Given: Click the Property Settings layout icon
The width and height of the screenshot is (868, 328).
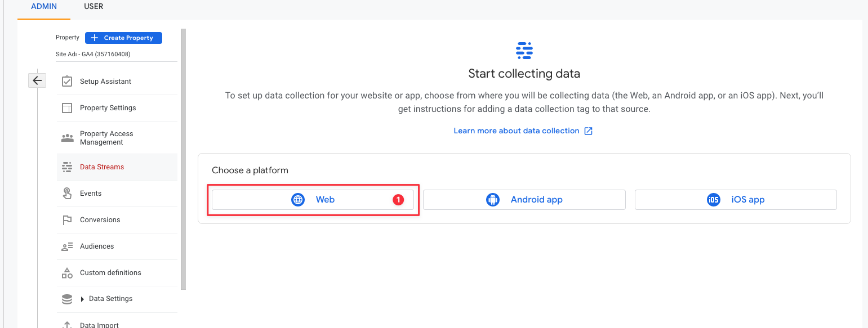Looking at the screenshot, I should tap(67, 108).
